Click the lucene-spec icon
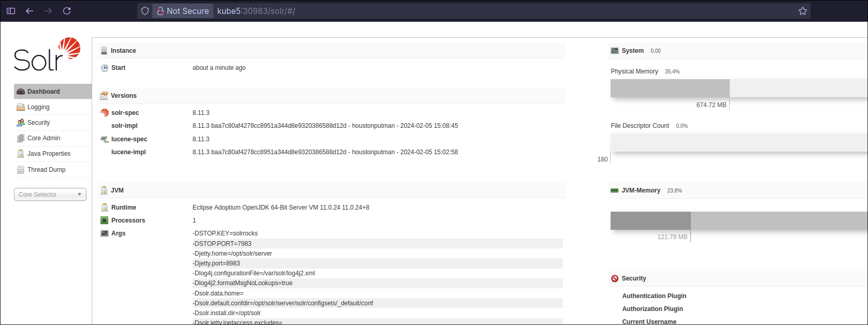 click(x=105, y=139)
